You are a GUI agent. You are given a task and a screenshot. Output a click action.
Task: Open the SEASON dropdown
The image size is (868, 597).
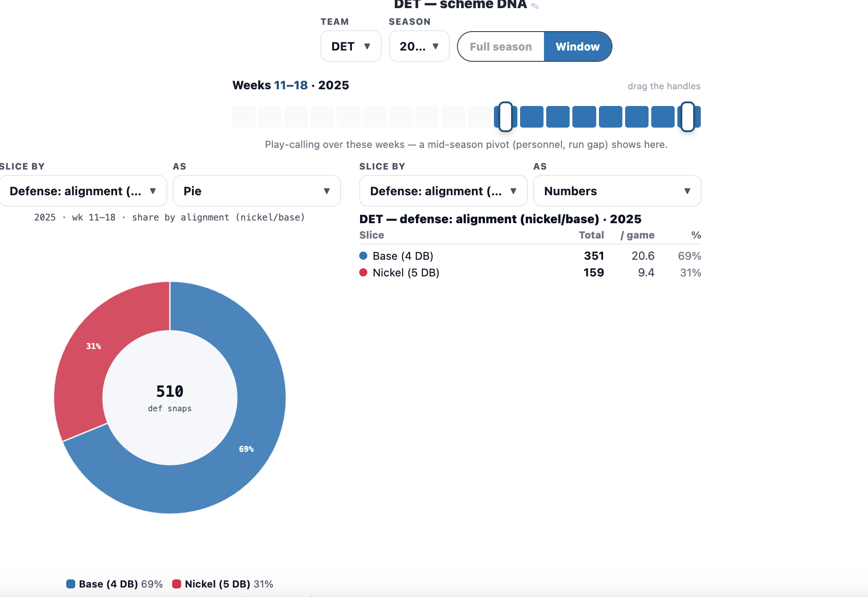tap(419, 46)
